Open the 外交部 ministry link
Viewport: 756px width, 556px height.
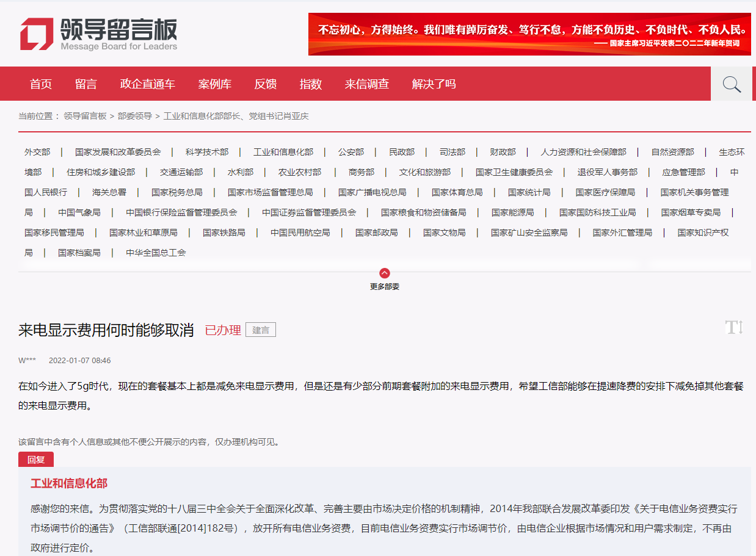tap(37, 152)
